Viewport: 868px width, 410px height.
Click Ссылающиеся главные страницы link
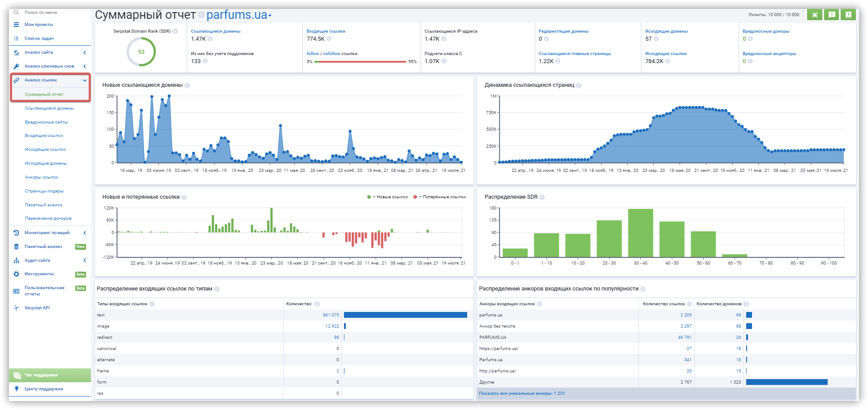coord(575,54)
